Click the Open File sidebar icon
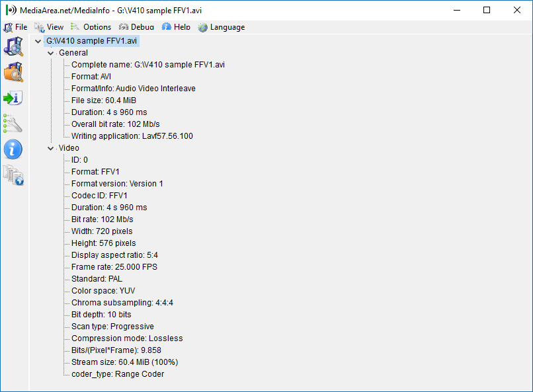 pos(13,46)
